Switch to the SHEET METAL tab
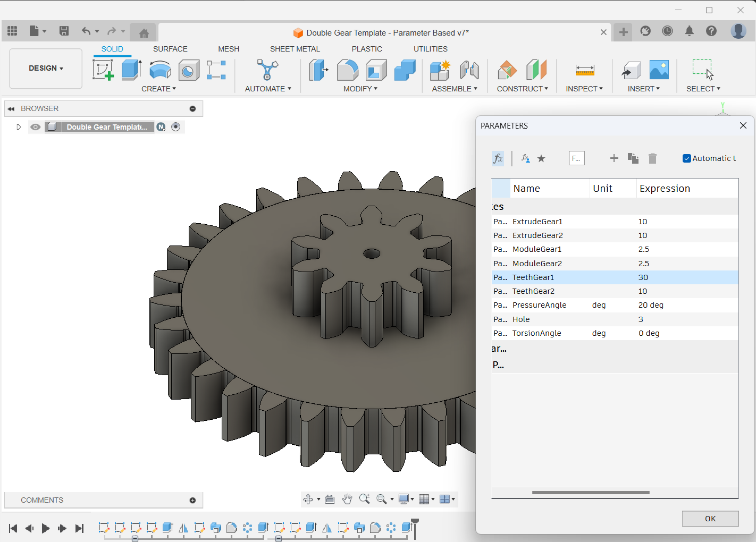756x542 pixels. (x=295, y=49)
